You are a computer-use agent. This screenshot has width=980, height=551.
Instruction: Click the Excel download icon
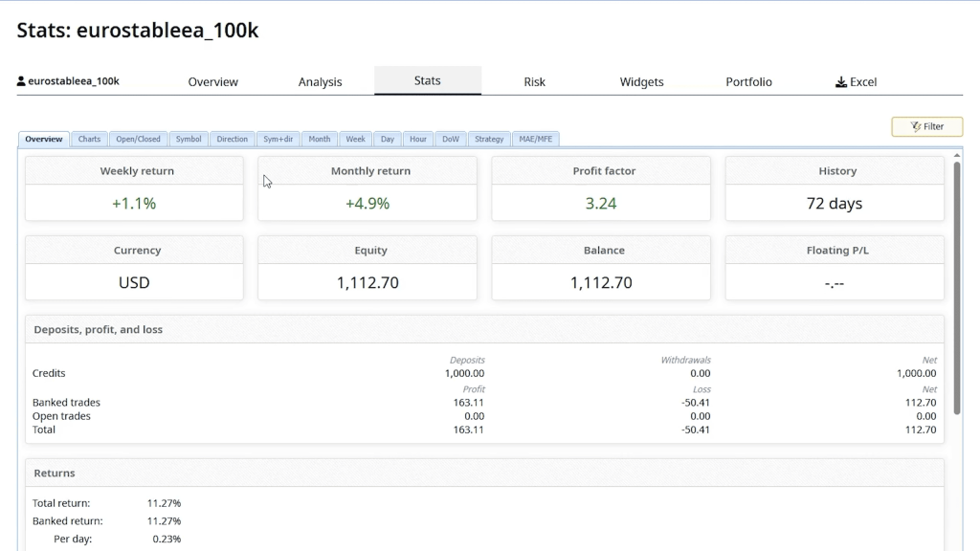click(x=841, y=82)
